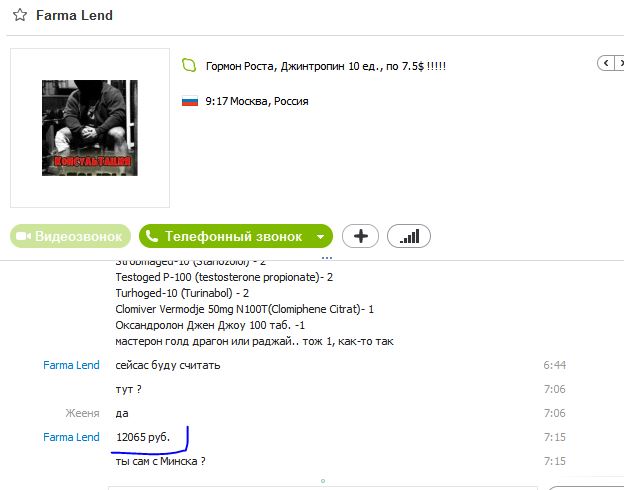Click the message ты сам с Минска ?
The width and height of the screenshot is (624, 490).
[x=161, y=461]
